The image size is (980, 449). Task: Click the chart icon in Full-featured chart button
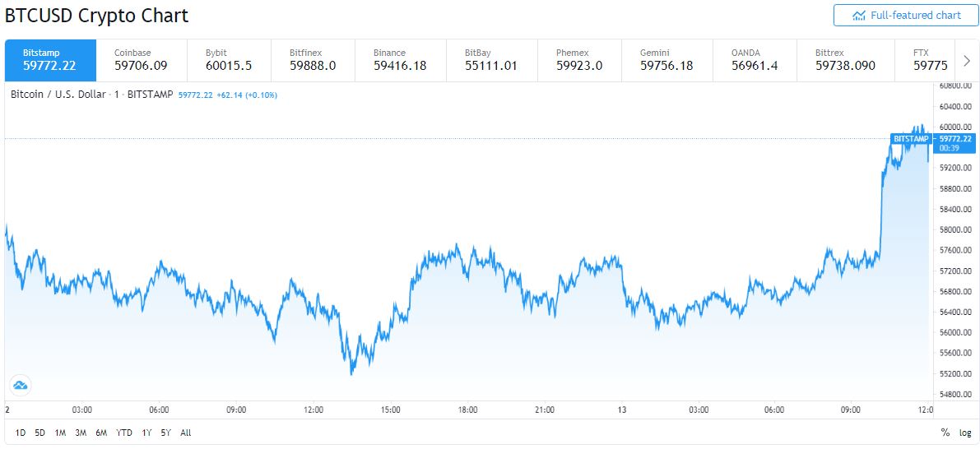(x=859, y=15)
